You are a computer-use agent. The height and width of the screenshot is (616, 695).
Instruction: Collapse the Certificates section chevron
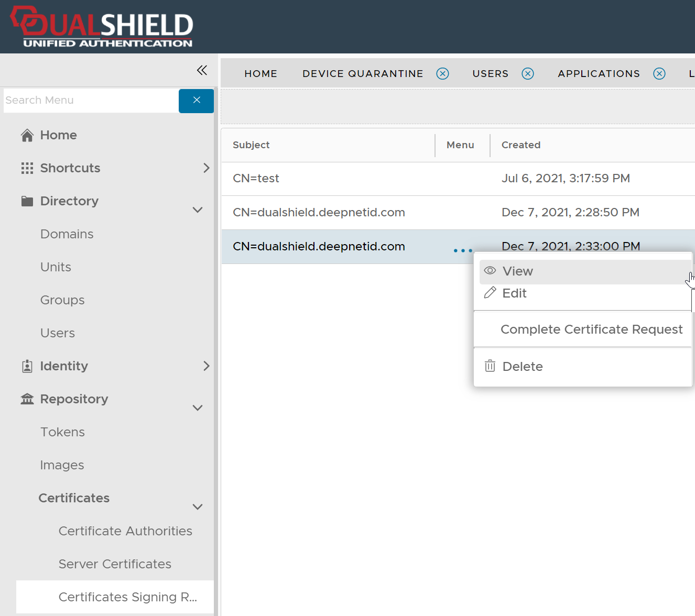click(x=198, y=507)
